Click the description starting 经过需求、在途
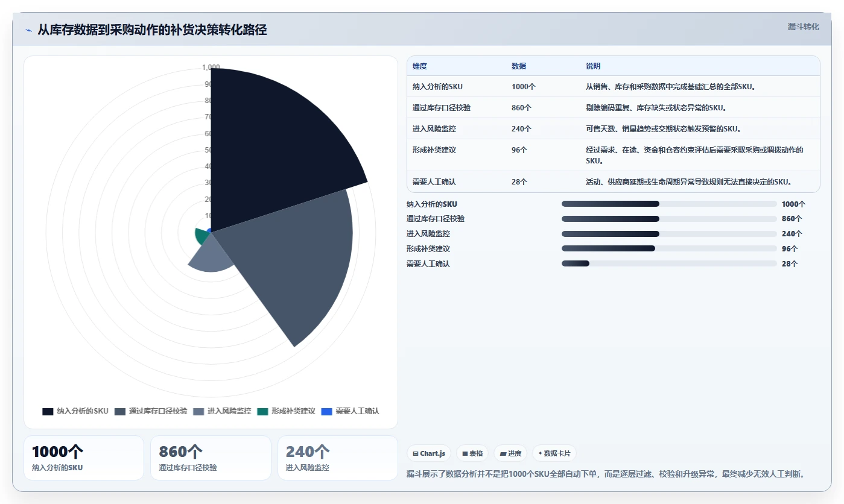The height and width of the screenshot is (504, 844). tap(694, 156)
